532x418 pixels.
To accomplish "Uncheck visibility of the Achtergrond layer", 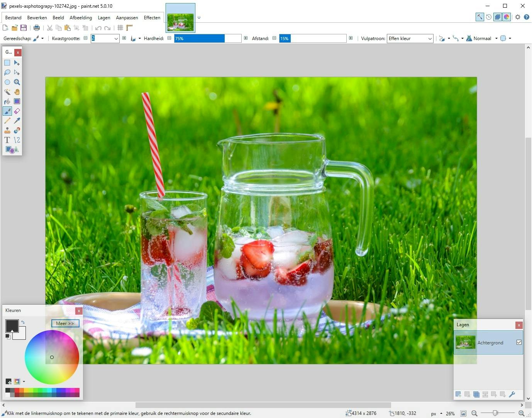I will pyautogui.click(x=519, y=342).
